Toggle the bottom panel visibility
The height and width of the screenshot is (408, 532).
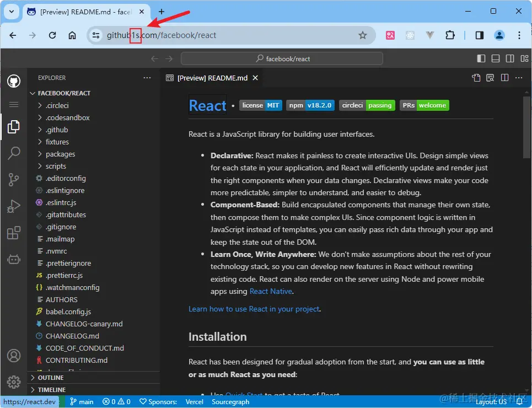pos(496,58)
